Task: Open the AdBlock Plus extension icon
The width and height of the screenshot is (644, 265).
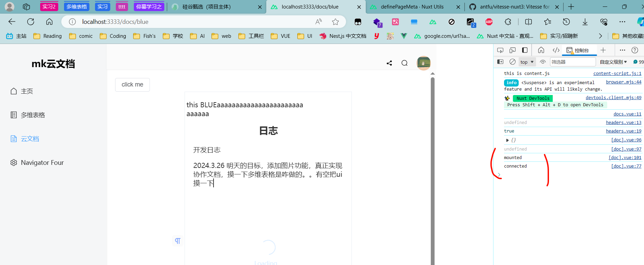Action: click(x=489, y=22)
